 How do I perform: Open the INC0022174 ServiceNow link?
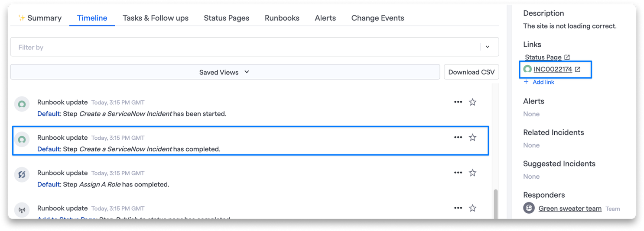(553, 69)
